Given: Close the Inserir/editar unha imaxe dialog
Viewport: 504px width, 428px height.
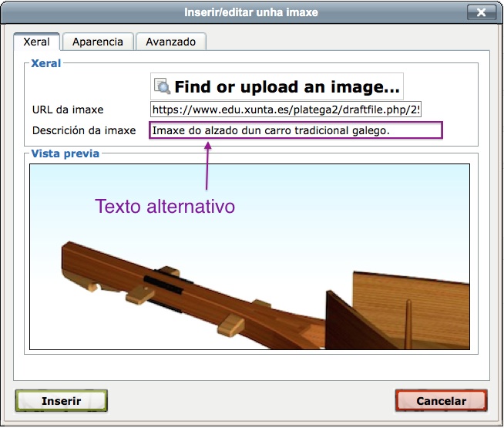Looking at the screenshot, I should point(481,12).
